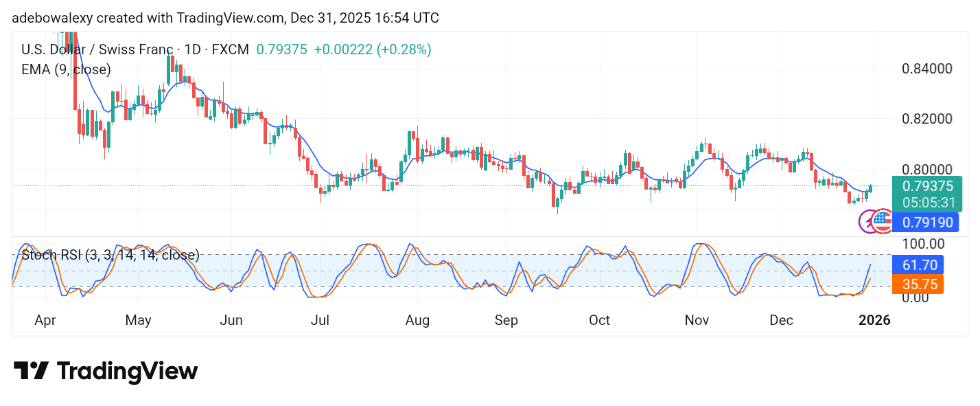Click the TradingView logo
Viewport: 980px width, 406px height.
106,372
